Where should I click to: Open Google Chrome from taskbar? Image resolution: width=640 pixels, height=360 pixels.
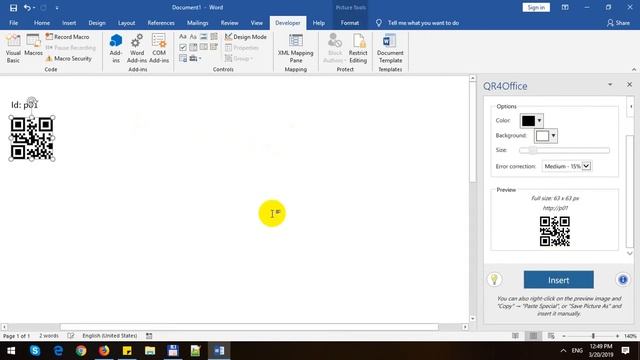81,351
